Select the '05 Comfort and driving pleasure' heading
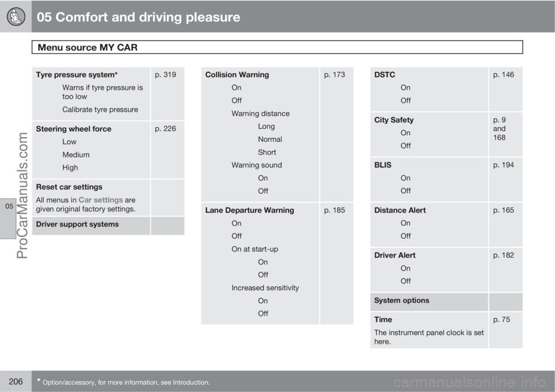 point(138,17)
